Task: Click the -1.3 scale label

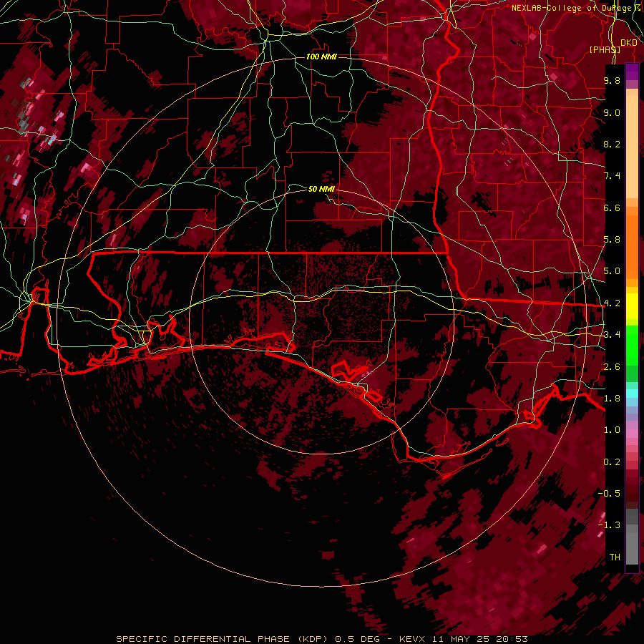Action: tap(609, 525)
